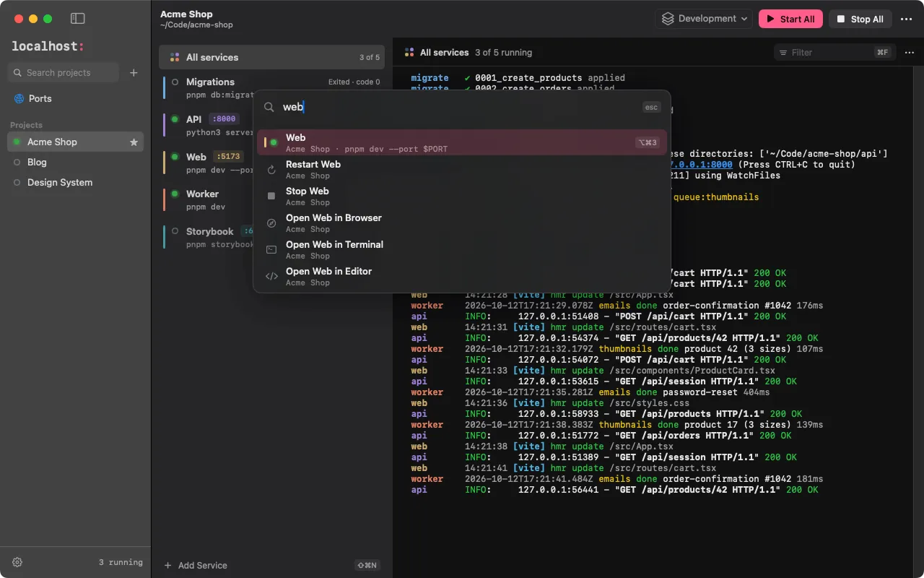Select All services in the service list
The width and height of the screenshot is (924, 578).
pyautogui.click(x=271, y=57)
